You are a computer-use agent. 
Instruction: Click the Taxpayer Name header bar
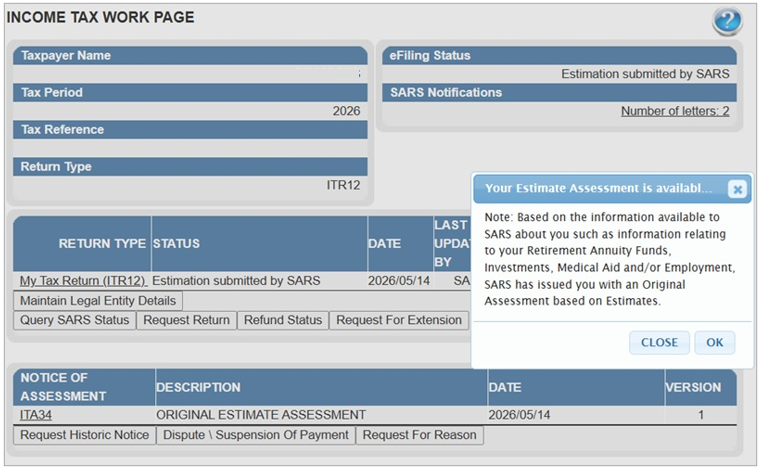point(190,56)
